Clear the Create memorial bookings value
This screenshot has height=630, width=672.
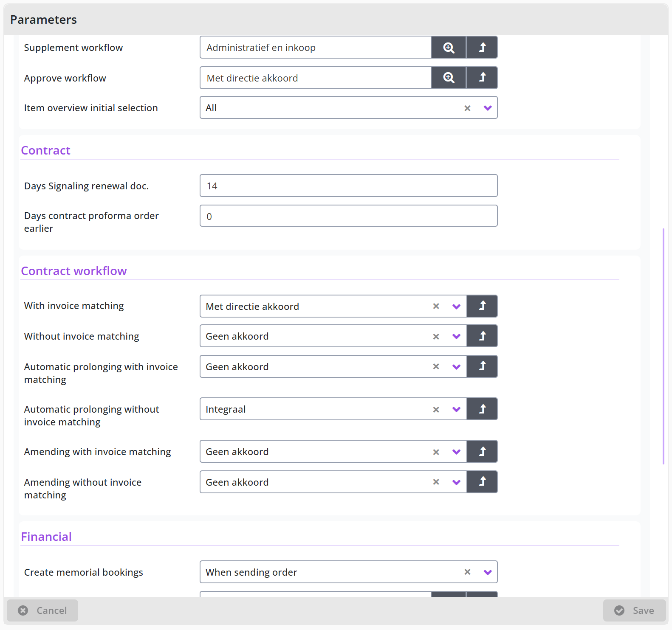(x=467, y=572)
